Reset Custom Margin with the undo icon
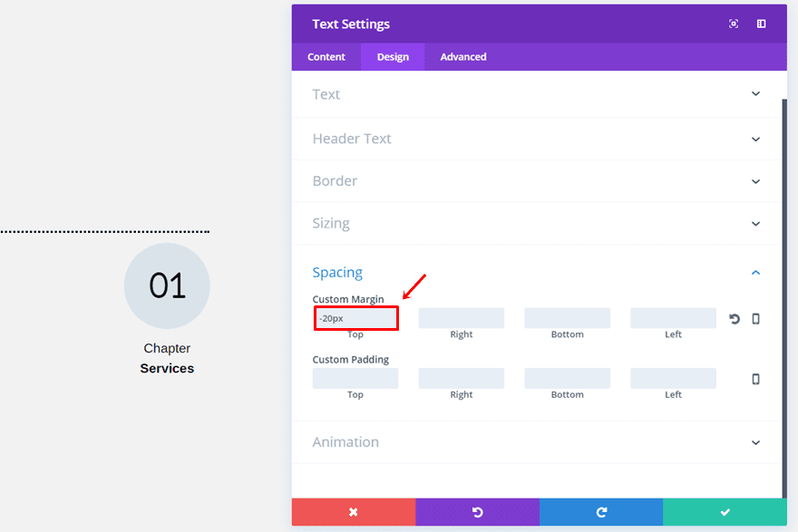The height and width of the screenshot is (532, 798). pyautogui.click(x=735, y=319)
